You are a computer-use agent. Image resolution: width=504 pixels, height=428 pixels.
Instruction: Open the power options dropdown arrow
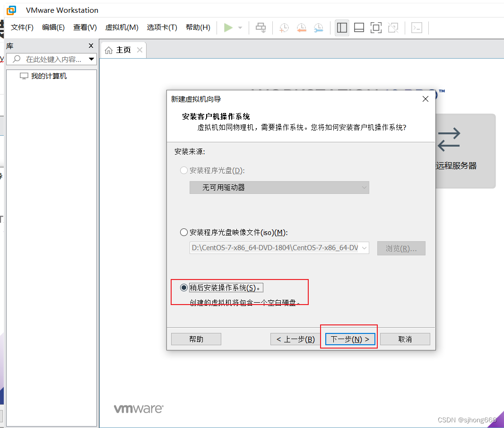(x=240, y=27)
